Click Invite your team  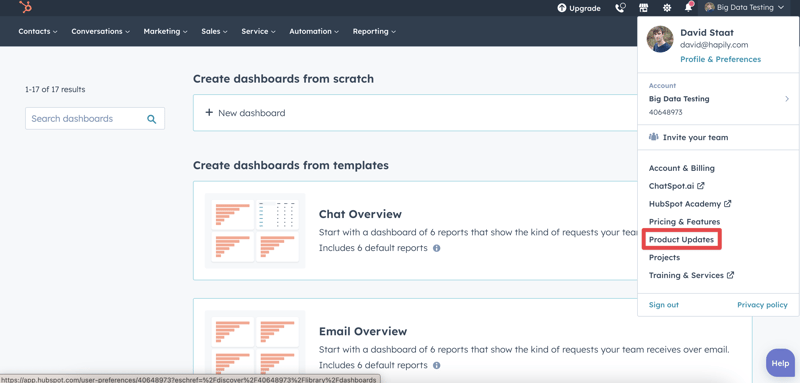tap(689, 137)
